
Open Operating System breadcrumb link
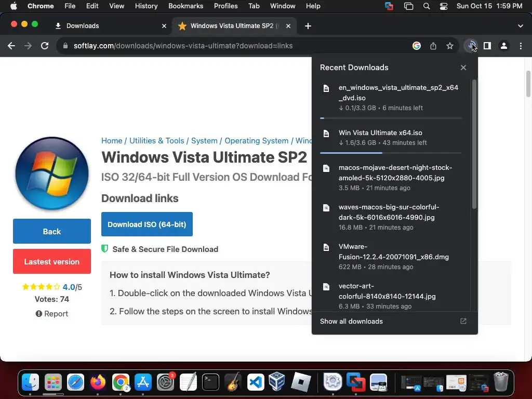click(257, 140)
